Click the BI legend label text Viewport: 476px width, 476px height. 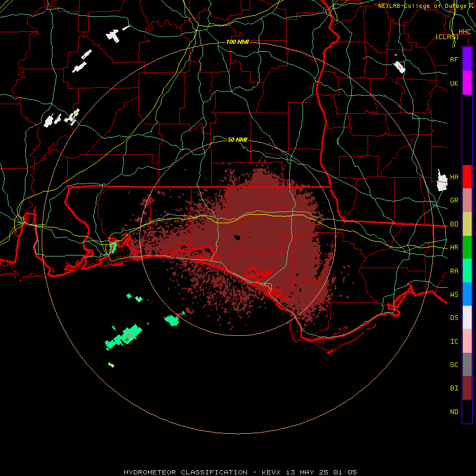454,388
